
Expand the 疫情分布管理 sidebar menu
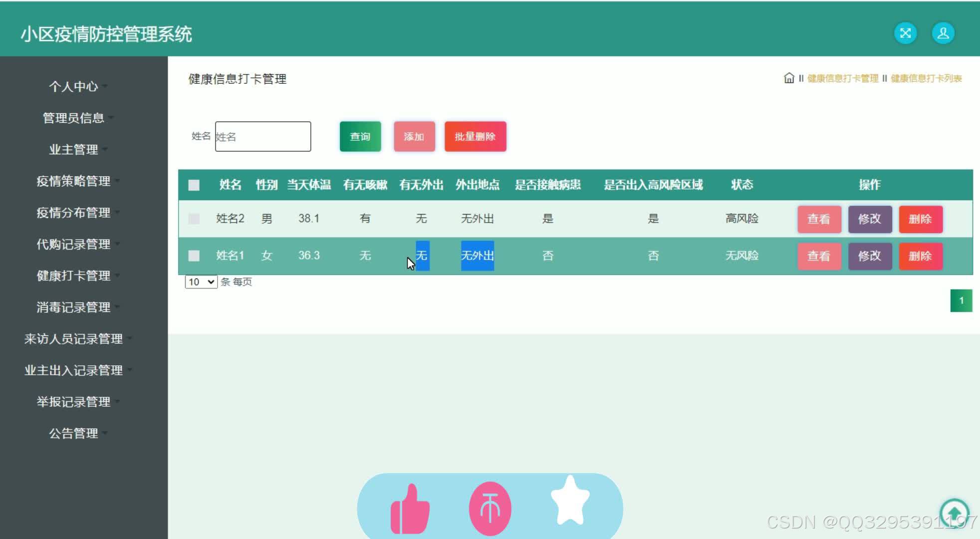(x=73, y=212)
